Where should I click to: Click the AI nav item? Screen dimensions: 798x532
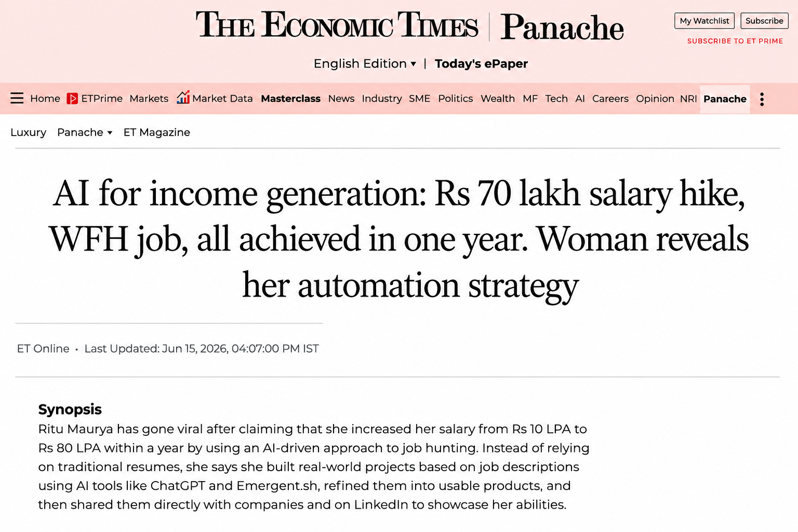click(580, 99)
